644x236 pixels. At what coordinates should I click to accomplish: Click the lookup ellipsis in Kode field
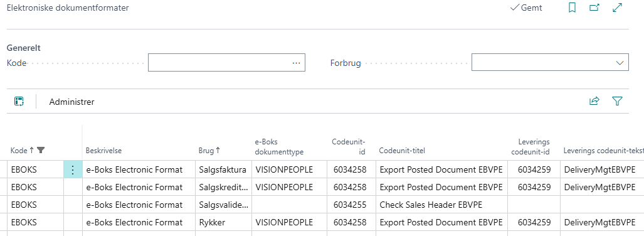point(297,63)
